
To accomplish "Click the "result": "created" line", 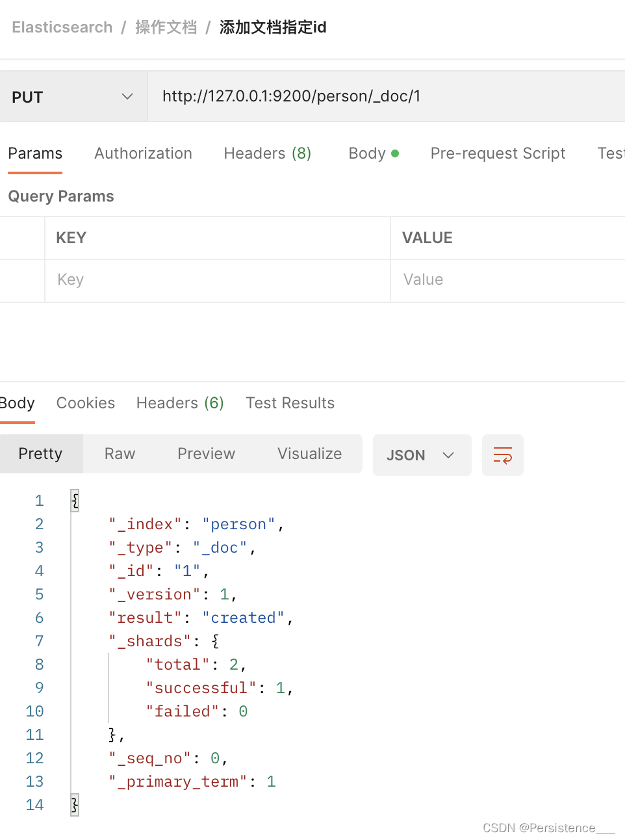I will point(201,618).
